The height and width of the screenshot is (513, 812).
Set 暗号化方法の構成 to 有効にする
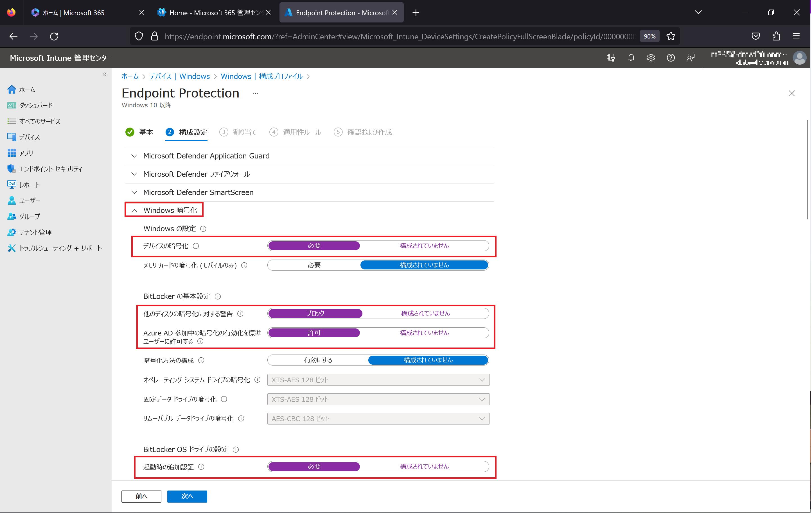point(318,360)
